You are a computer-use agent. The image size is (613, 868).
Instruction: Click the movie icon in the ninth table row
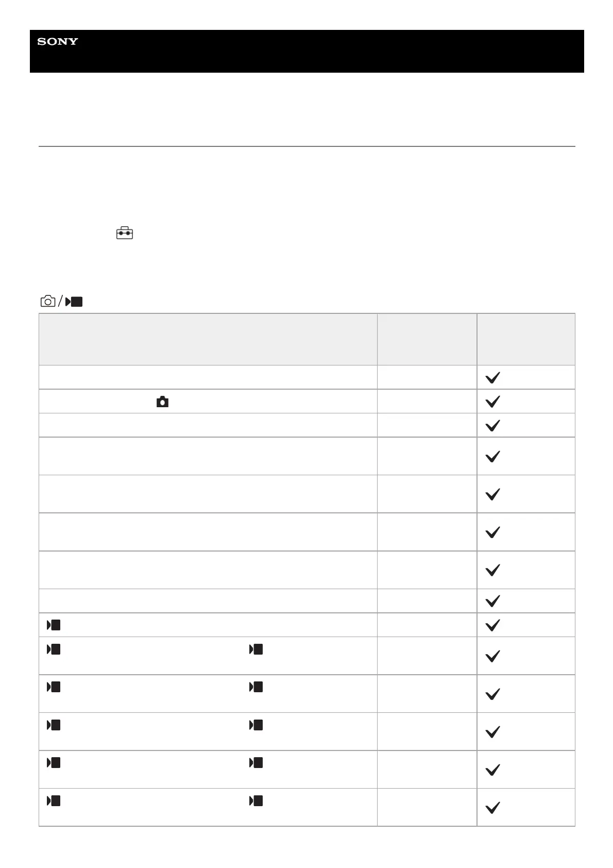point(54,625)
